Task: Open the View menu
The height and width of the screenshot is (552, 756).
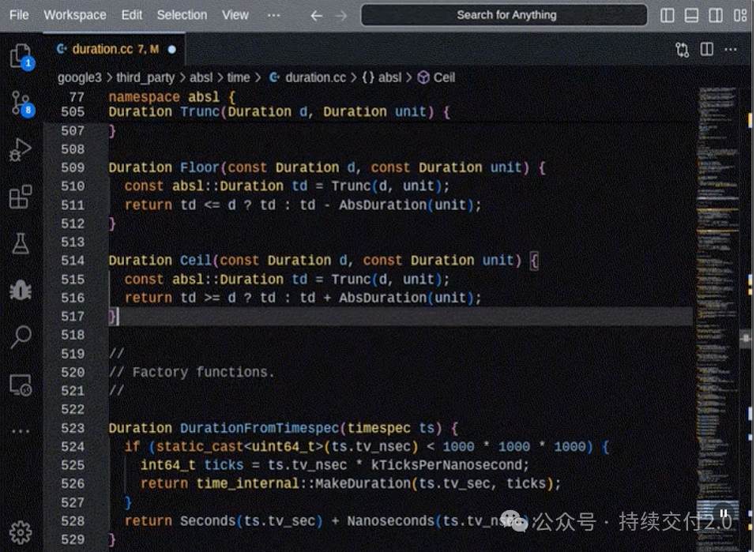Action: tap(235, 16)
